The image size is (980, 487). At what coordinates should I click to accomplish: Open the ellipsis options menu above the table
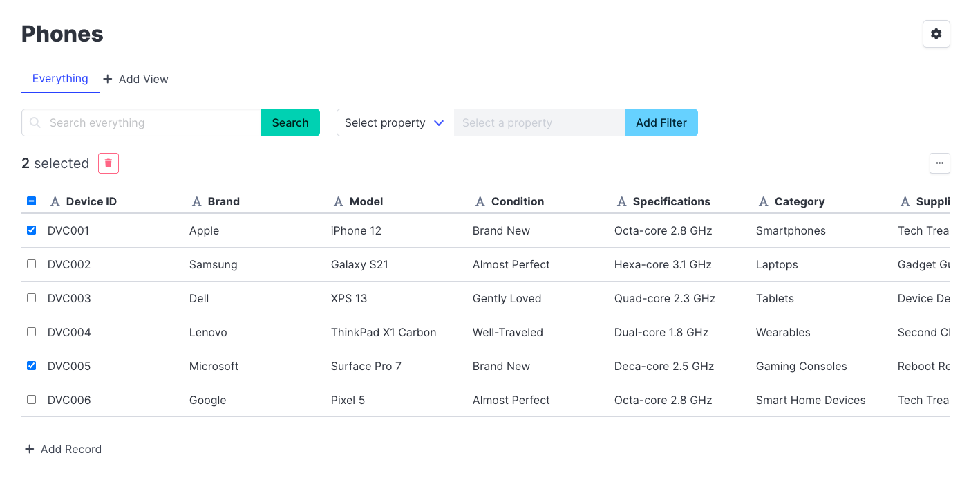[x=939, y=163]
